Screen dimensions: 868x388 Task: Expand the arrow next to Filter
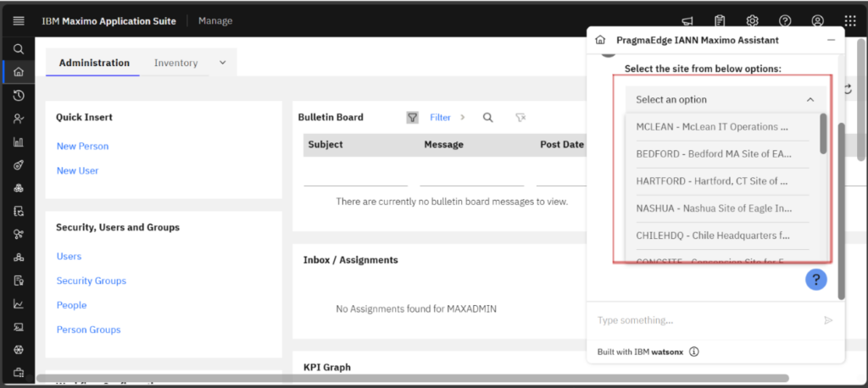pyautogui.click(x=463, y=118)
